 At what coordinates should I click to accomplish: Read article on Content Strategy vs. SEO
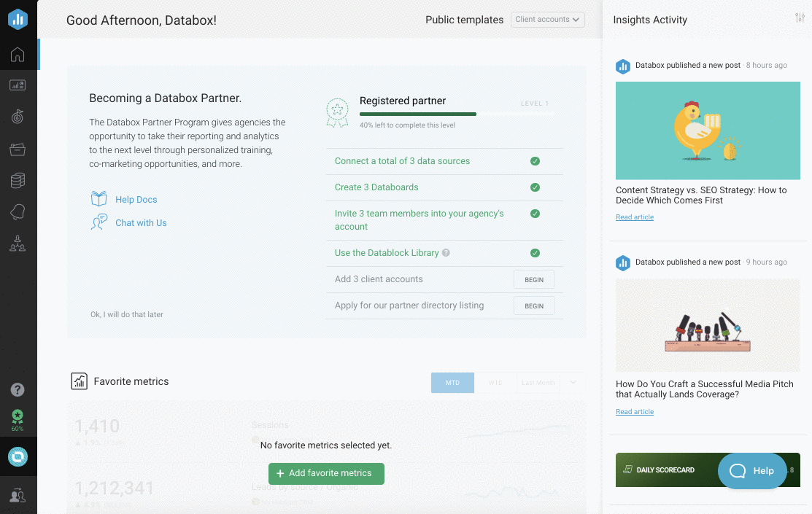(x=635, y=217)
